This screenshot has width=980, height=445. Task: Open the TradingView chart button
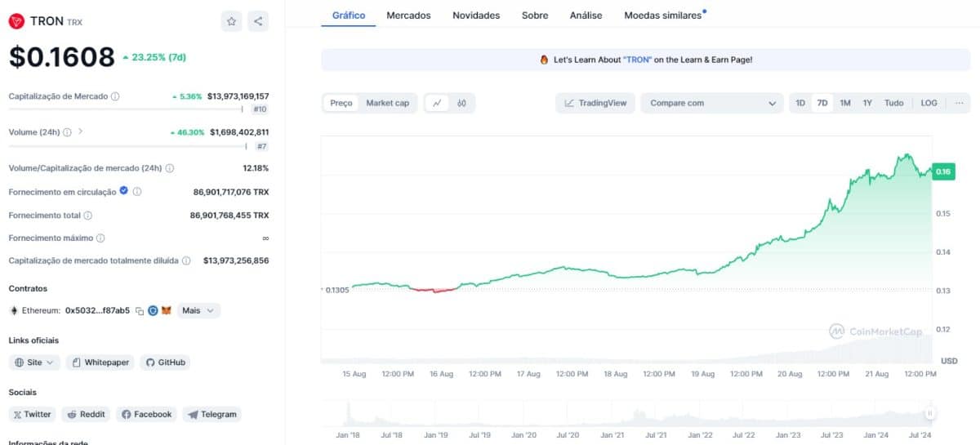595,103
